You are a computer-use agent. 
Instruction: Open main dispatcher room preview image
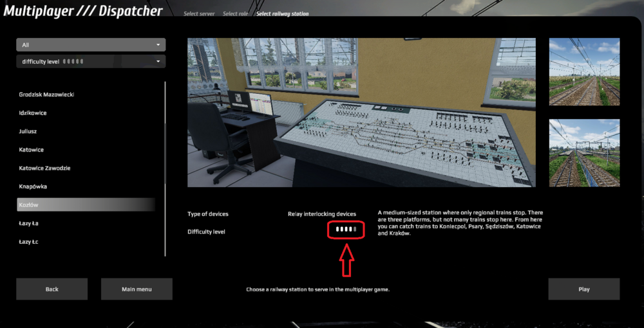pos(361,113)
